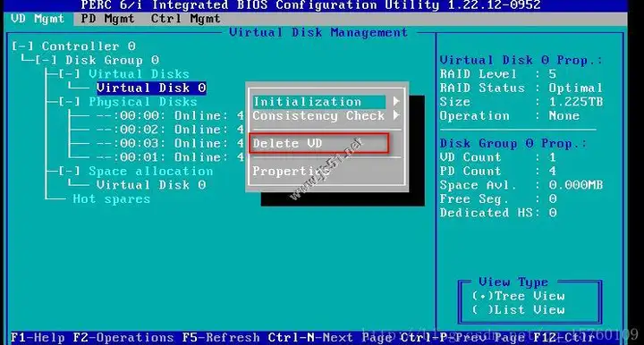Expand the Initialization submenu arrow
This screenshot has width=644, height=345.
point(396,101)
